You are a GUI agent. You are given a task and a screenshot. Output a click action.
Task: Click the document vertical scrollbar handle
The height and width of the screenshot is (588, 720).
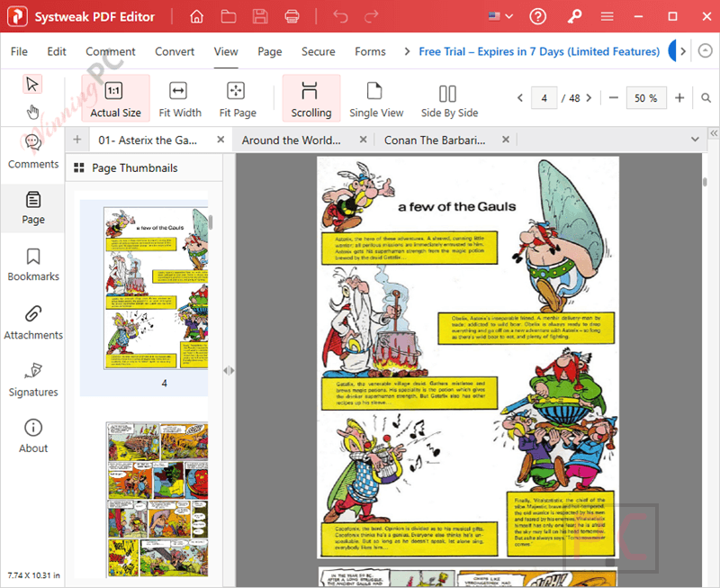point(705,182)
